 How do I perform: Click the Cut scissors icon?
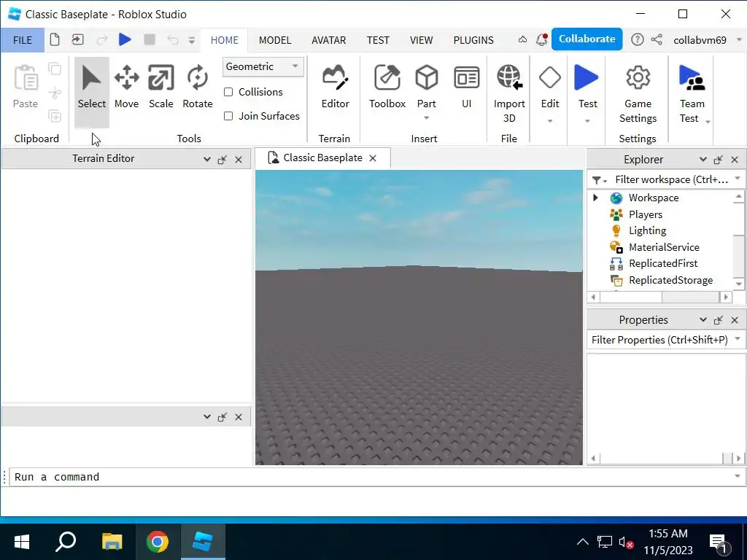click(55, 93)
